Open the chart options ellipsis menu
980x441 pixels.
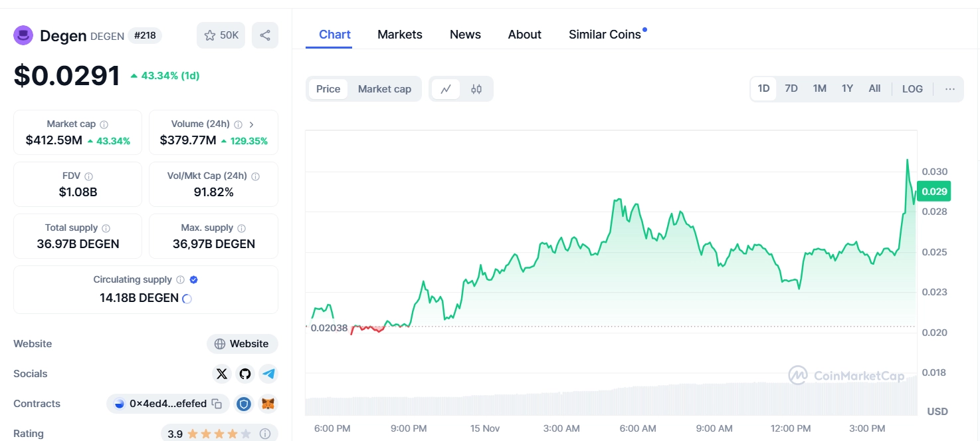click(x=949, y=88)
